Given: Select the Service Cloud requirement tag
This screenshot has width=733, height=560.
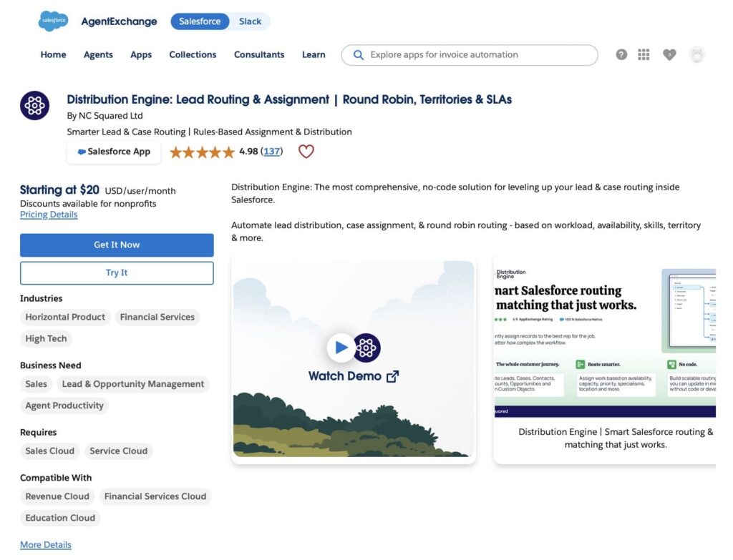Looking at the screenshot, I should [118, 451].
